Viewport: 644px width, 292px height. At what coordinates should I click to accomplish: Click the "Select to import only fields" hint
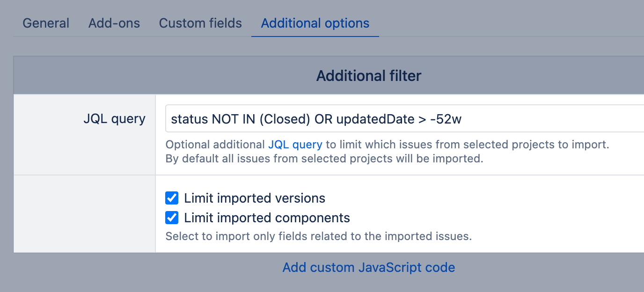click(318, 236)
